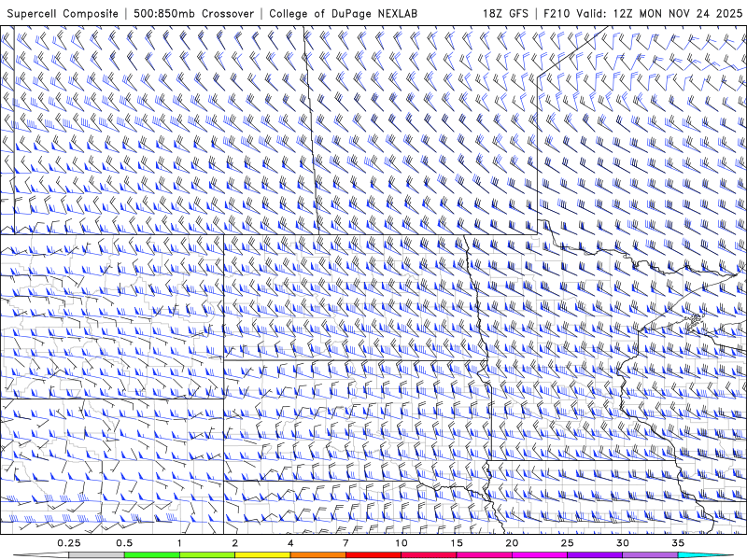Click the cyan legend arrow above 35
Image resolution: width=747 pixels, height=560 pixels.
(706, 555)
